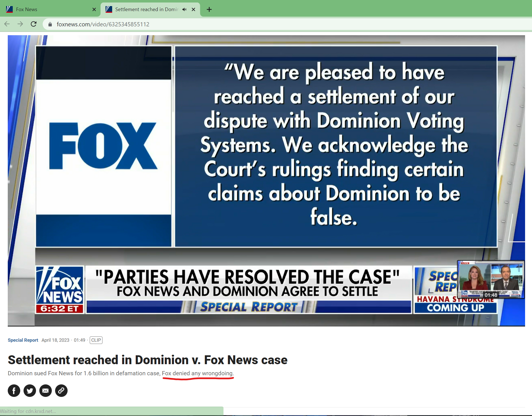Click the underlined Fox denied any wrongdoing text
Image resolution: width=532 pixels, height=416 pixels.
tap(198, 373)
